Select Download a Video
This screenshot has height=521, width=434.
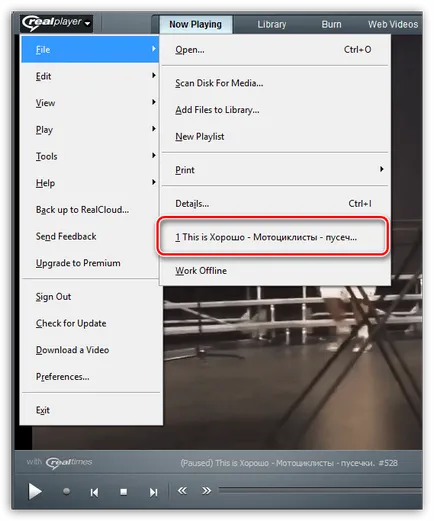click(90, 350)
